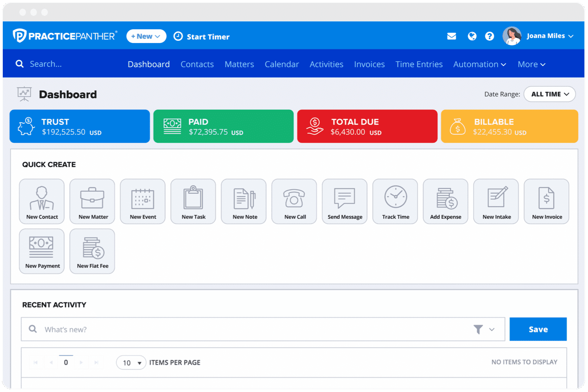The width and height of the screenshot is (588, 392).
Task: Switch to the Invoices tab
Action: [x=369, y=64]
